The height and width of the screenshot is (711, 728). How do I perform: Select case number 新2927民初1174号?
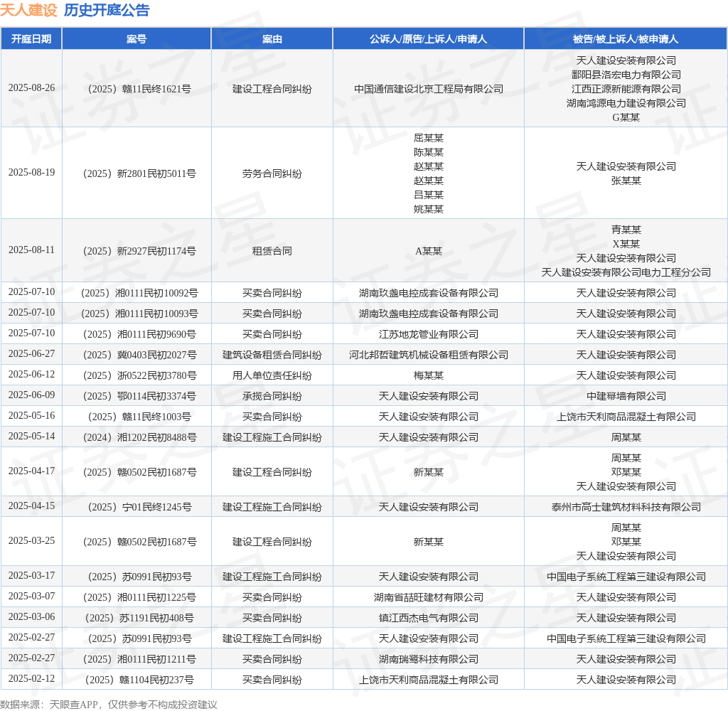[x=139, y=251]
